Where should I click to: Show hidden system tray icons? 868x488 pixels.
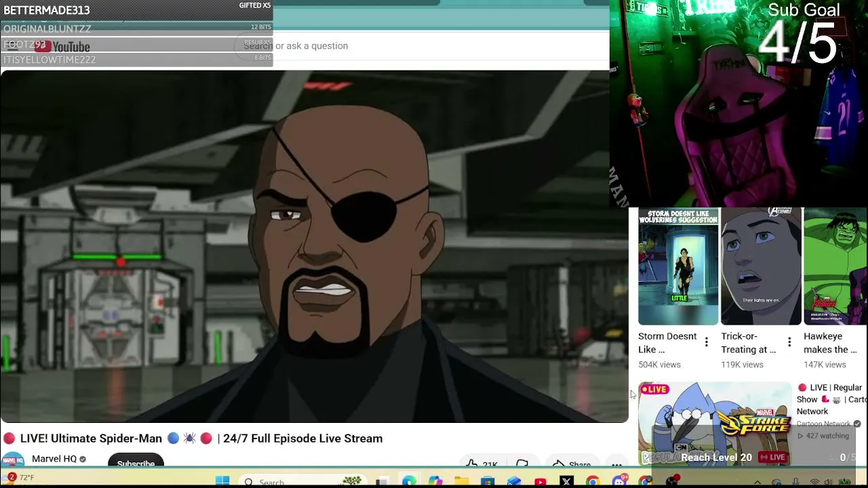click(757, 482)
